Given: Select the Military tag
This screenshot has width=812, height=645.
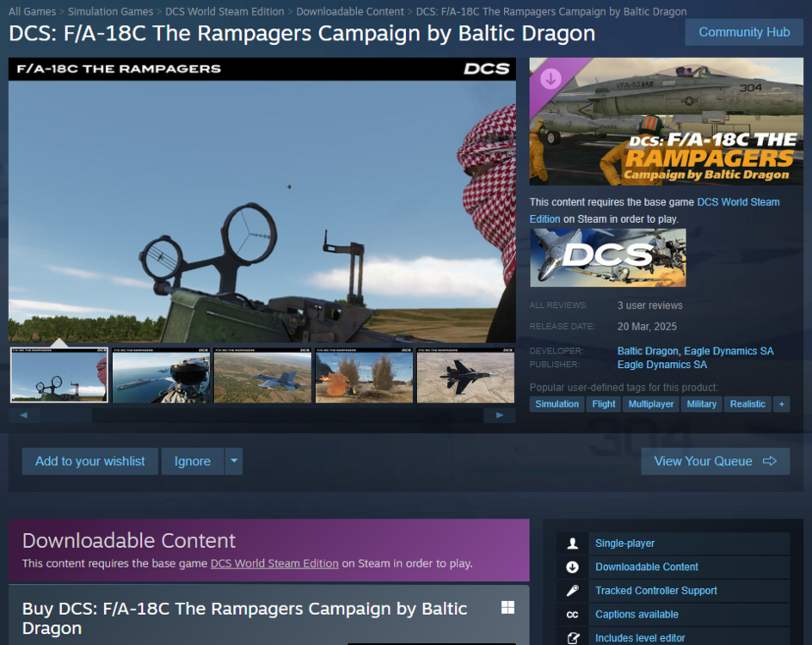Looking at the screenshot, I should coord(701,404).
